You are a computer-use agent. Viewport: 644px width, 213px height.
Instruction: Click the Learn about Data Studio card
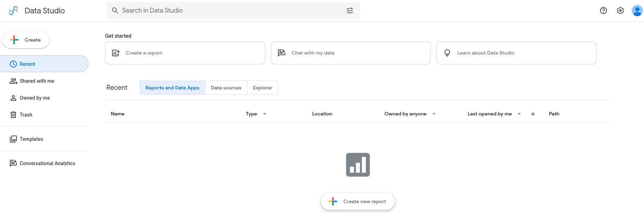click(x=516, y=53)
